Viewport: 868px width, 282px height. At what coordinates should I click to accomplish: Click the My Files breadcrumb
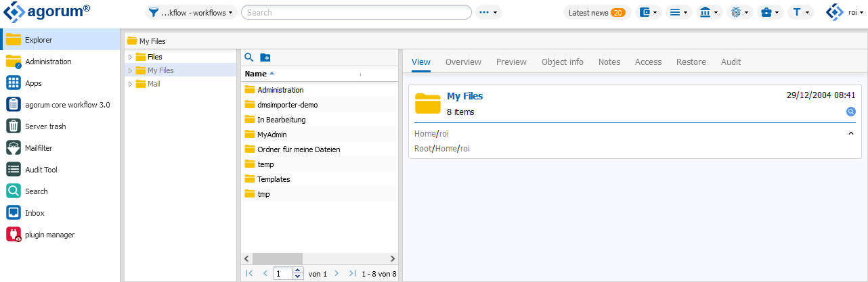click(147, 41)
